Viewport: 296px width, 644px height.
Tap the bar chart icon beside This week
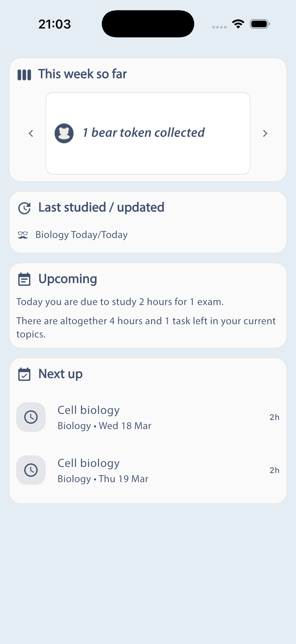(x=24, y=75)
